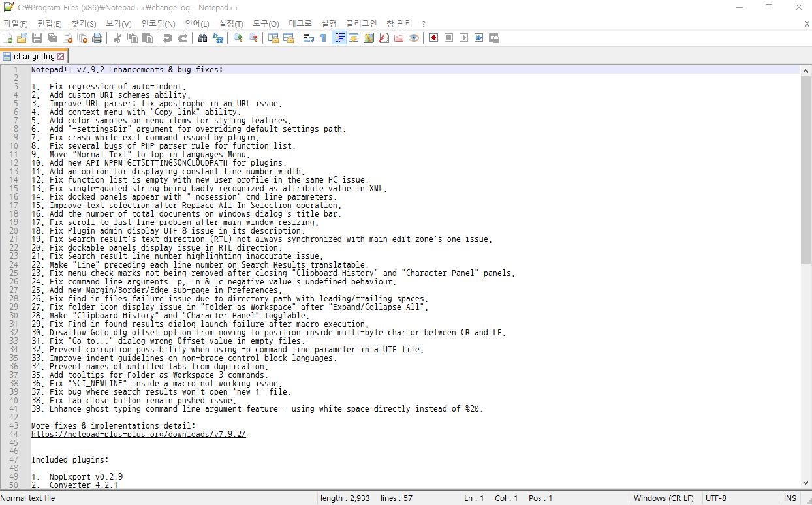Open the Folder as Workspace panel
The image size is (812, 505).
399,38
